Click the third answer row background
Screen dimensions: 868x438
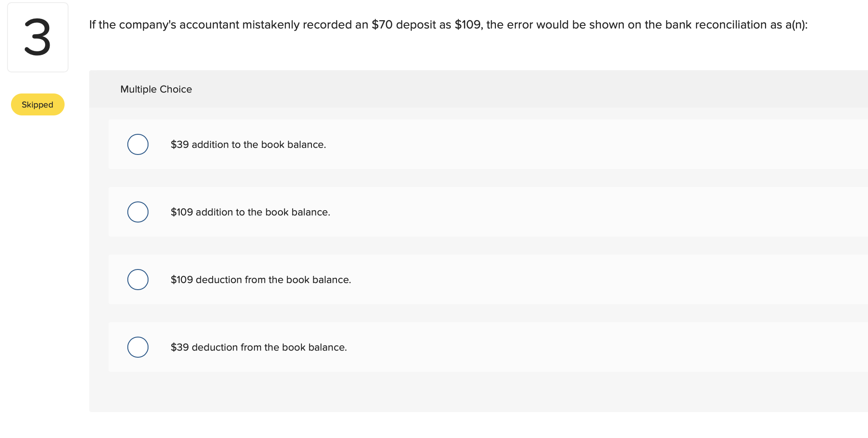point(483,280)
